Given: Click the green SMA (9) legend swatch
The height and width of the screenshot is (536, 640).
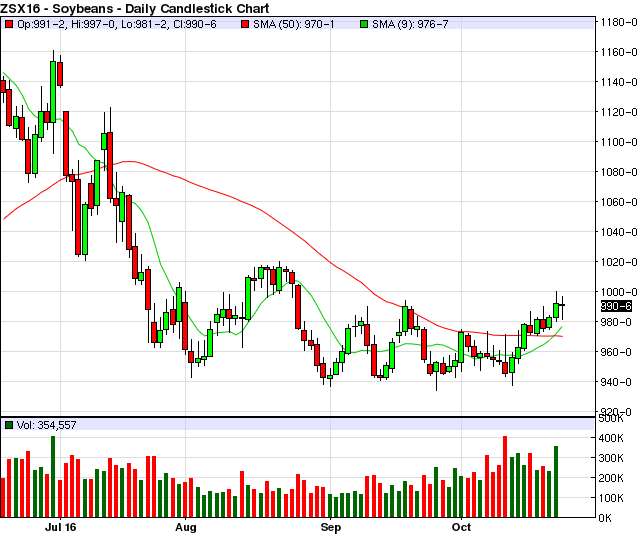Looking at the screenshot, I should pyautogui.click(x=364, y=24).
